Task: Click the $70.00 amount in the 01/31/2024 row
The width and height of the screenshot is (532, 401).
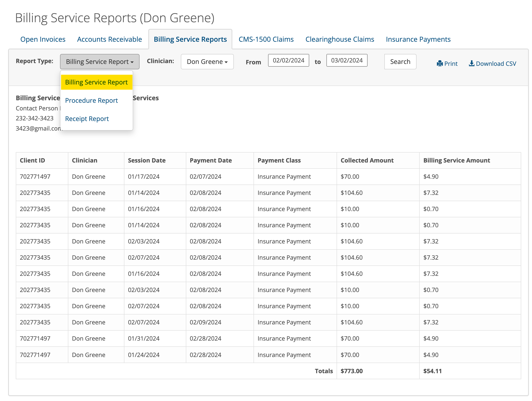Action: [x=350, y=339]
